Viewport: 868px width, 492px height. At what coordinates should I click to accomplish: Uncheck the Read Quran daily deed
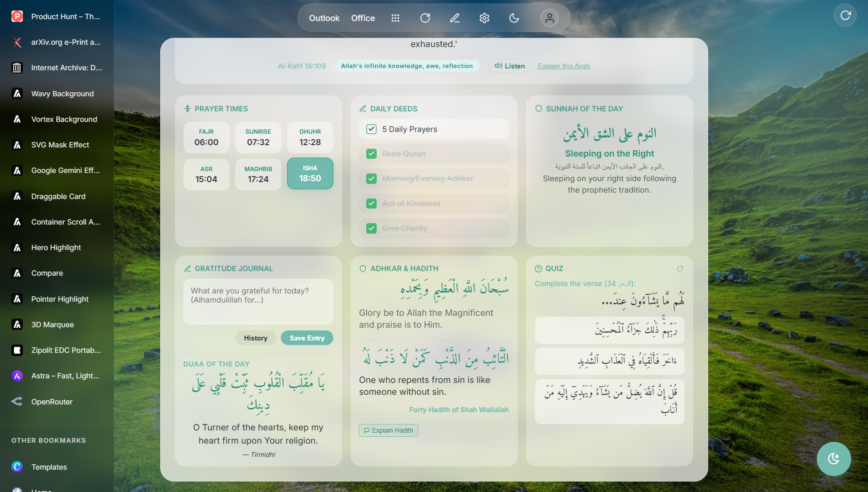[371, 154]
